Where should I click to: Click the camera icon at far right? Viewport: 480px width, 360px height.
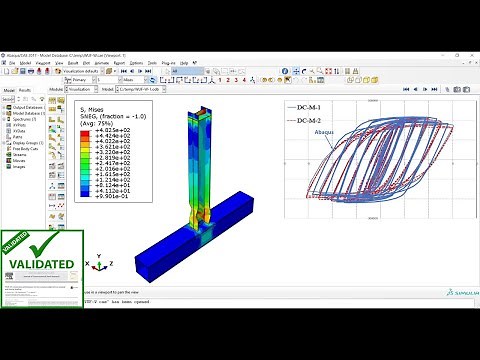click(466, 89)
